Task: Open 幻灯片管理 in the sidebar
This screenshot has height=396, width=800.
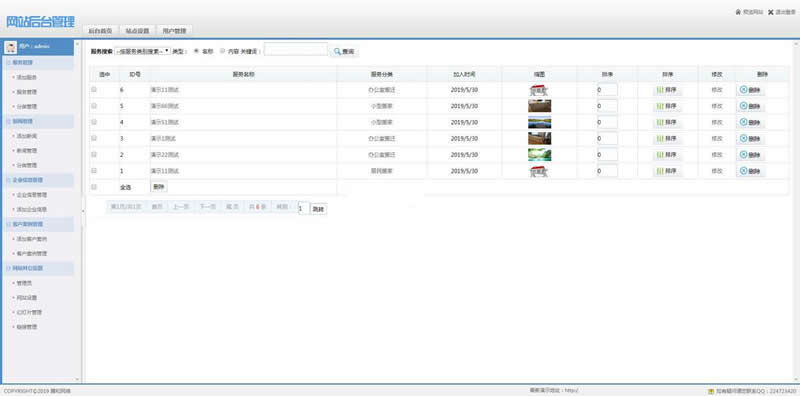Action: [29, 312]
